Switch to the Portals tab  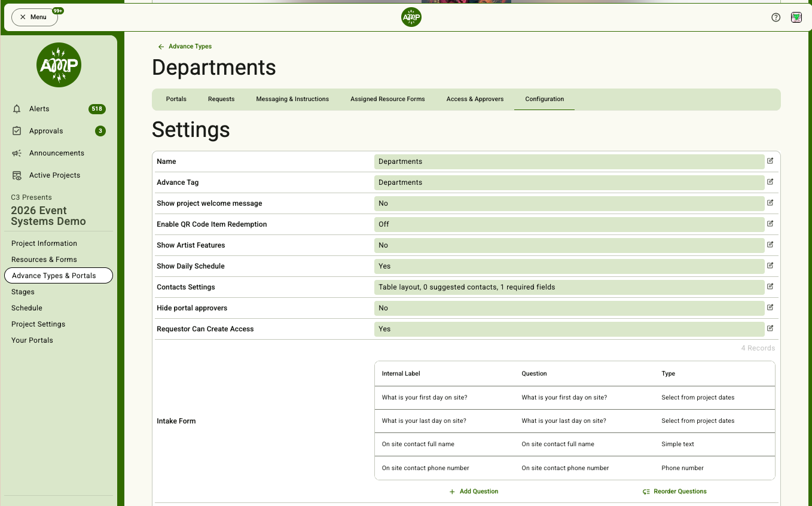(x=176, y=99)
